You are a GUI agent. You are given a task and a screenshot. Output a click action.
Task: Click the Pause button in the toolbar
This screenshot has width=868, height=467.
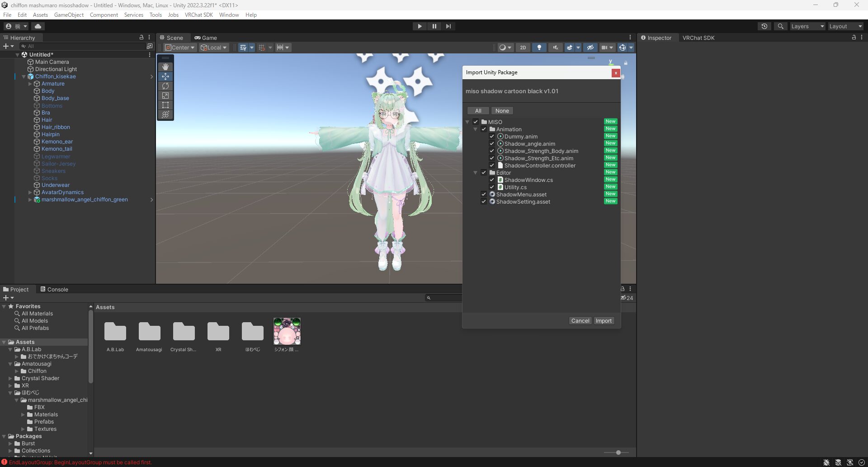click(x=434, y=26)
